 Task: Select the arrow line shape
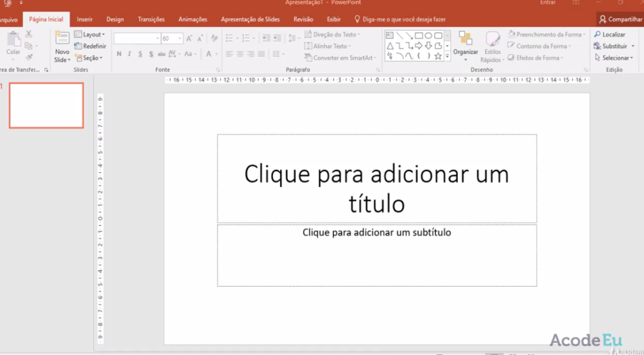[x=409, y=35]
